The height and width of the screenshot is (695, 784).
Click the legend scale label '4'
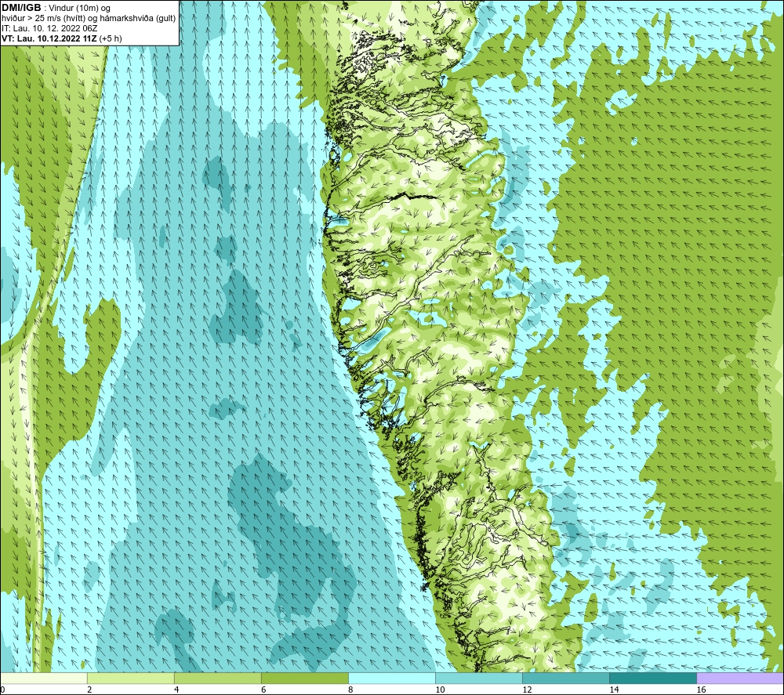[176, 690]
